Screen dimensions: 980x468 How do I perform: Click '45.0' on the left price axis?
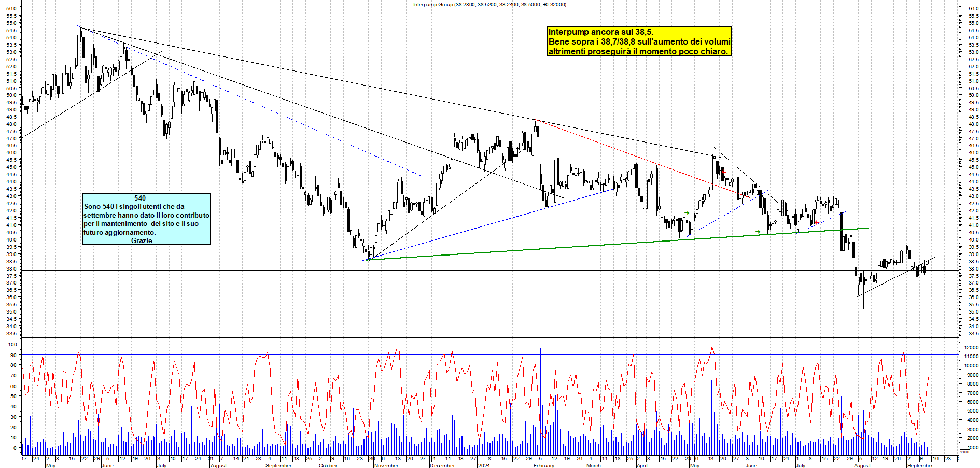(11, 167)
